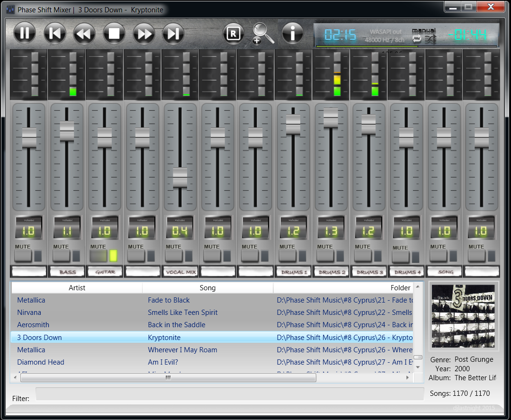This screenshot has height=420, width=511.
Task: Click the DRUMS 2 volume readout 1.3
Action: pyautogui.click(x=331, y=228)
